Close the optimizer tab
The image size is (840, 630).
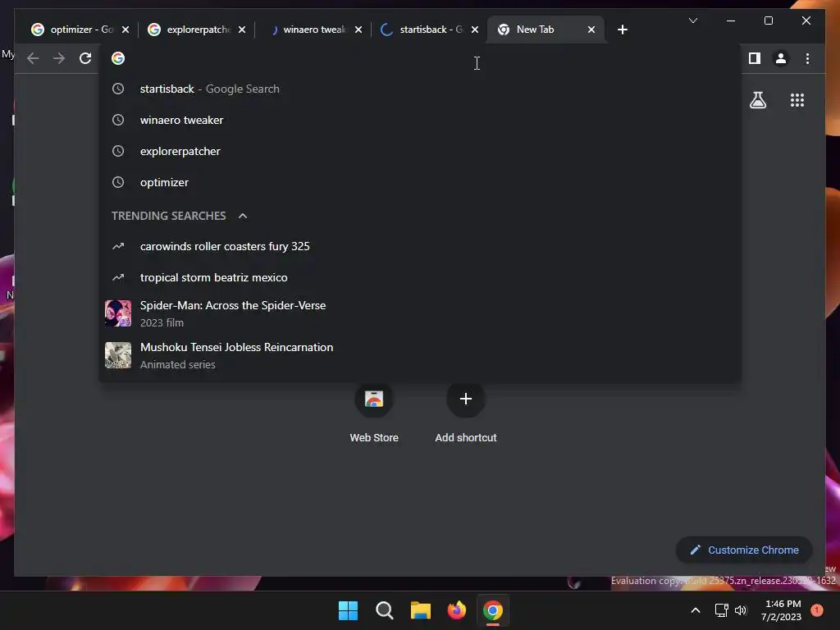pyautogui.click(x=126, y=30)
